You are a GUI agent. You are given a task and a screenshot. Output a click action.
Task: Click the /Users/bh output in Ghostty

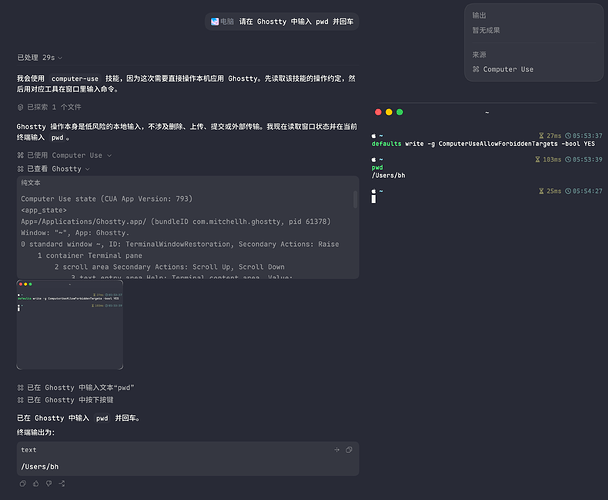pyautogui.click(x=389, y=175)
